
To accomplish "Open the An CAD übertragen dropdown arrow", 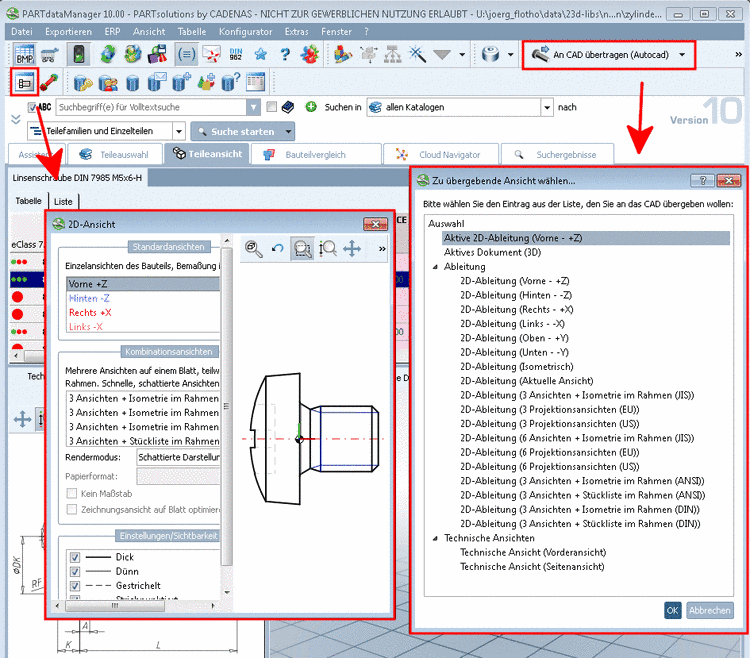I will click(x=682, y=55).
